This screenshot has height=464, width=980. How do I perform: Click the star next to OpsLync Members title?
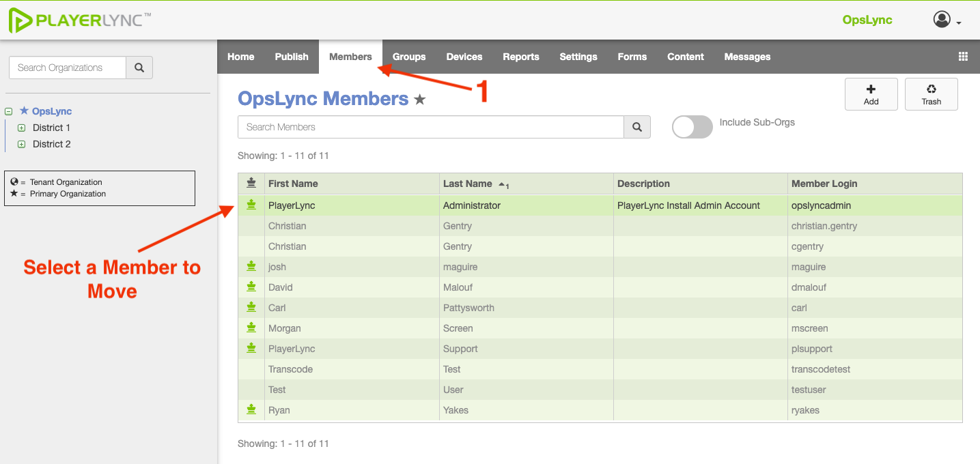(x=420, y=100)
